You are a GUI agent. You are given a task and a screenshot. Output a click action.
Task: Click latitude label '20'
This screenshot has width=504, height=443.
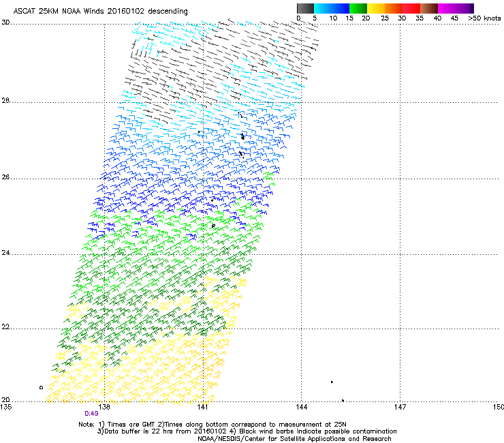[5, 399]
